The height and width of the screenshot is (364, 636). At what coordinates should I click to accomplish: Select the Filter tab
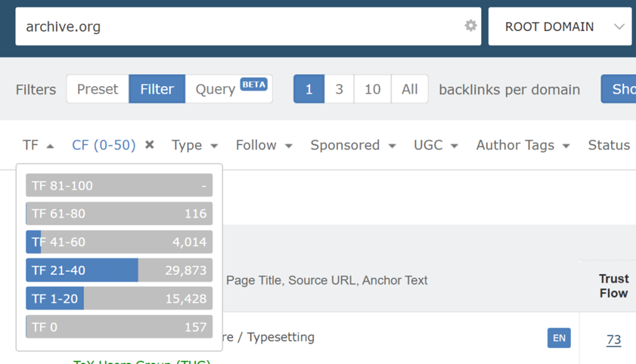pos(157,89)
